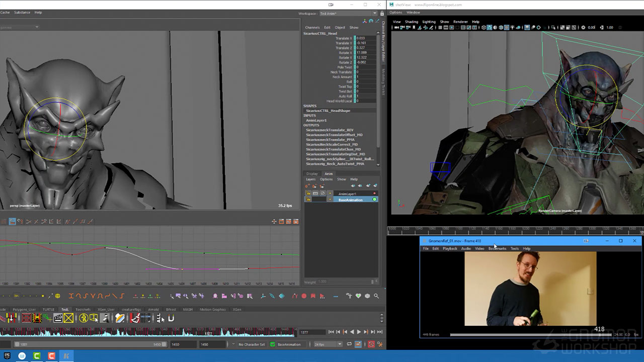Switch to the Display tab in Layer Editor
Image resolution: width=644 pixels, height=362 pixels.
click(x=312, y=173)
